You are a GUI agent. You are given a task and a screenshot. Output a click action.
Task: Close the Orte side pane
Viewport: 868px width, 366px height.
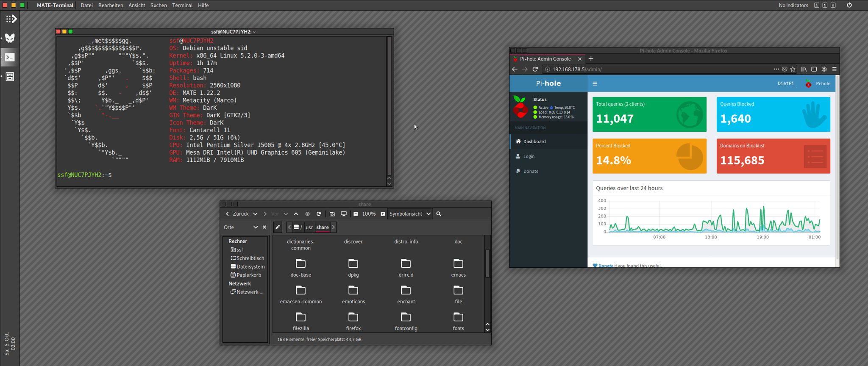click(264, 227)
